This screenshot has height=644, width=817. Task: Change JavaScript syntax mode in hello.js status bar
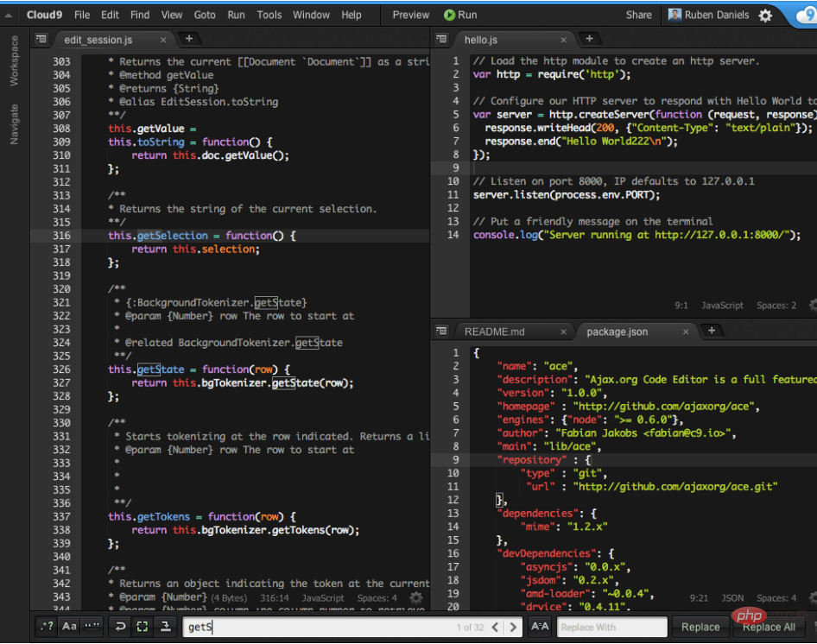[x=722, y=306]
